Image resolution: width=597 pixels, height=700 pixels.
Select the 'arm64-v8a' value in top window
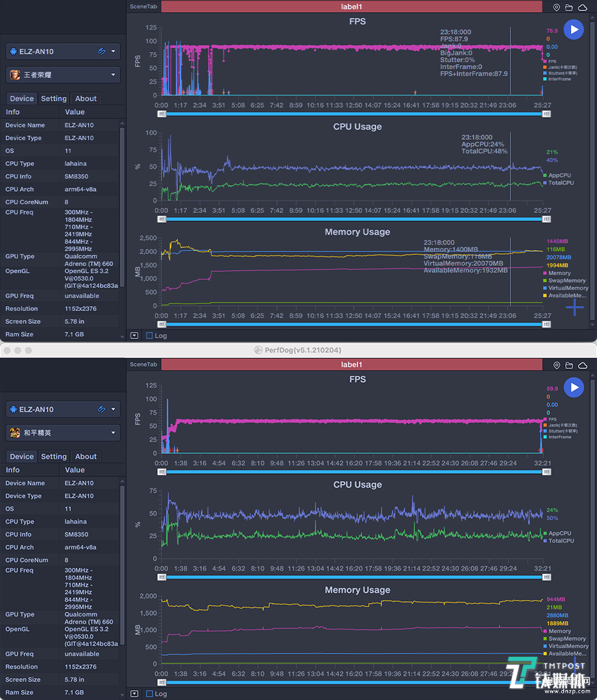pos(80,189)
